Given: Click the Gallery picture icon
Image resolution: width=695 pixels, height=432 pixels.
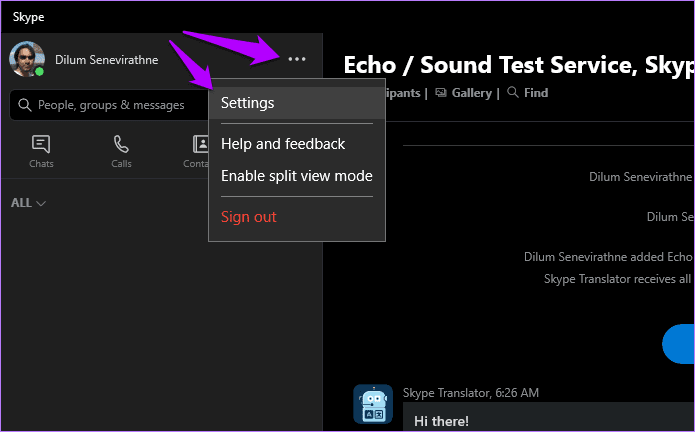Looking at the screenshot, I should (x=441, y=93).
